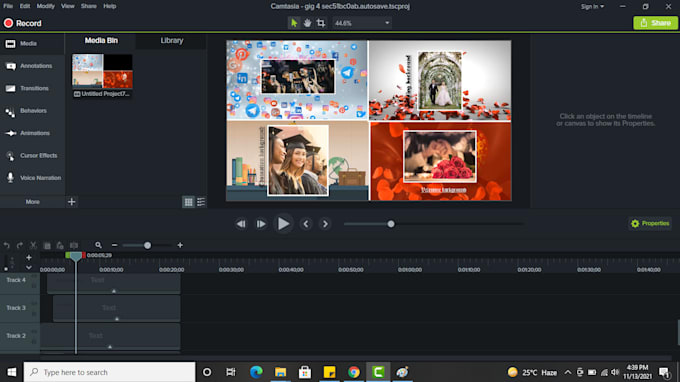This screenshot has width=680, height=382.
Task: Cut the selected timeline media
Action: point(33,245)
